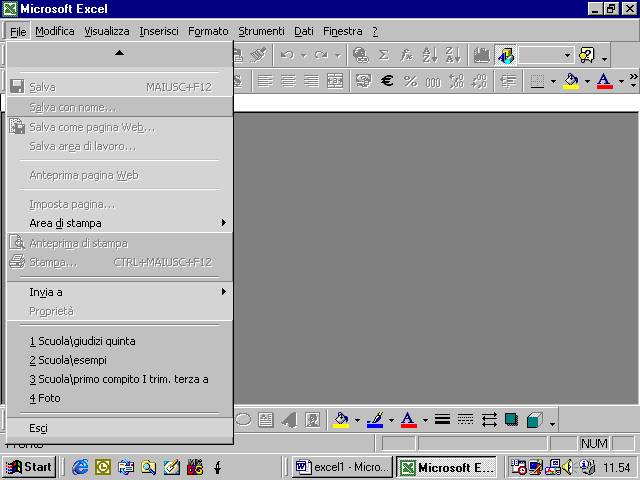Open recent file Scuola\esempi
Viewport: 640px width, 480px height.
[120, 360]
